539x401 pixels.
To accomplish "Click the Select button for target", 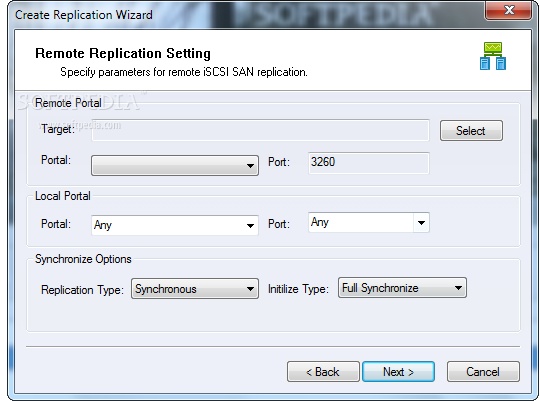I will pyautogui.click(x=471, y=131).
